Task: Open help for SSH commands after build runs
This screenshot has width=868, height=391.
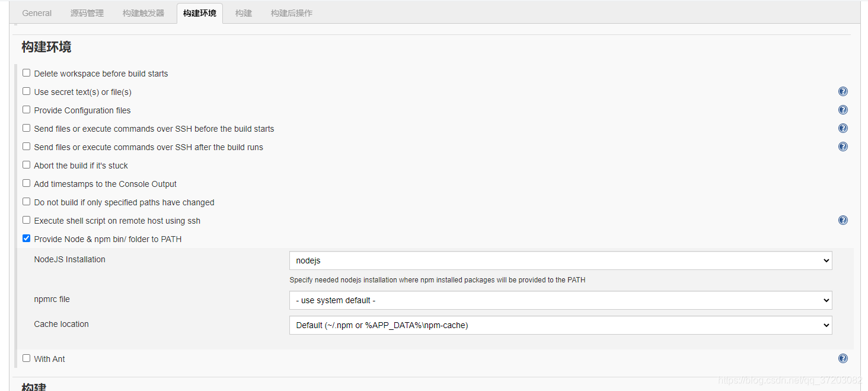Action: click(843, 147)
